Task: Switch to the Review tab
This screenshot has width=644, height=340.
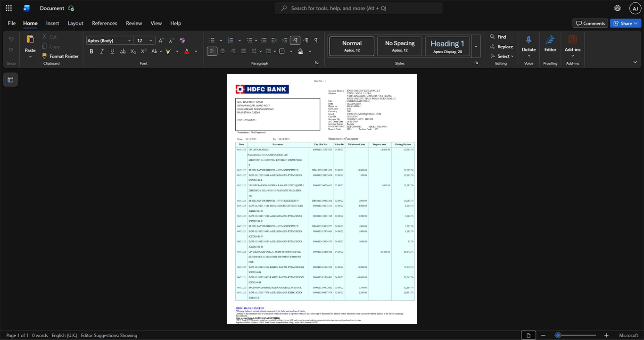Action: pyautogui.click(x=134, y=23)
